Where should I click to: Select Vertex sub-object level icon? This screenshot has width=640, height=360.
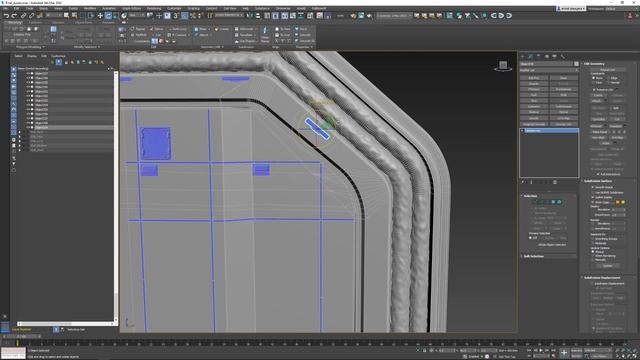(536, 202)
